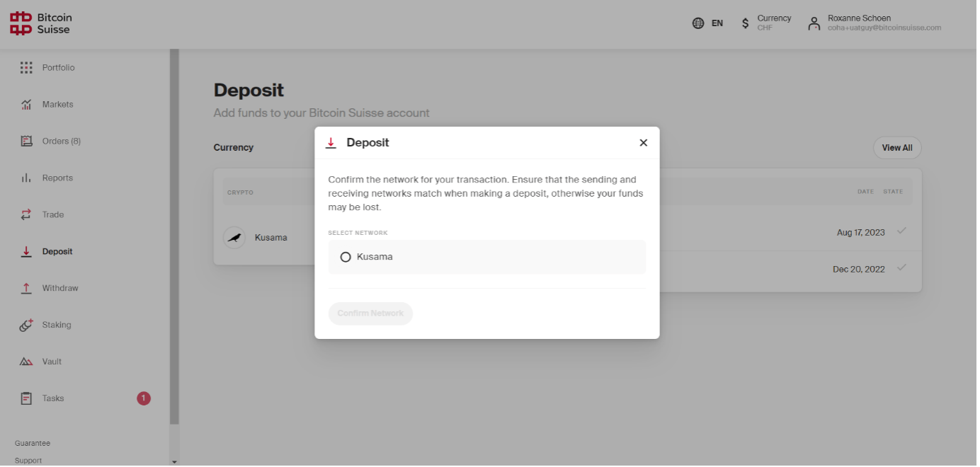Click the Trade swap arrows icon
Viewport: 980px width, 467px height.
[x=26, y=214]
